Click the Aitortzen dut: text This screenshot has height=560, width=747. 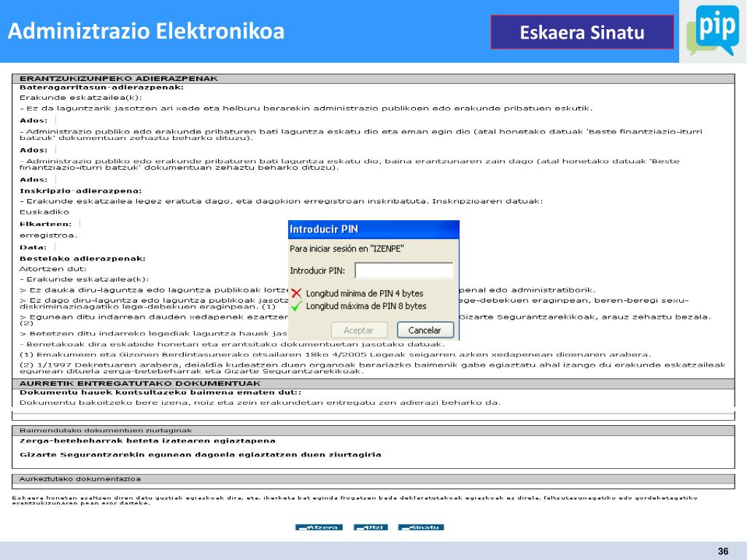[53, 269]
